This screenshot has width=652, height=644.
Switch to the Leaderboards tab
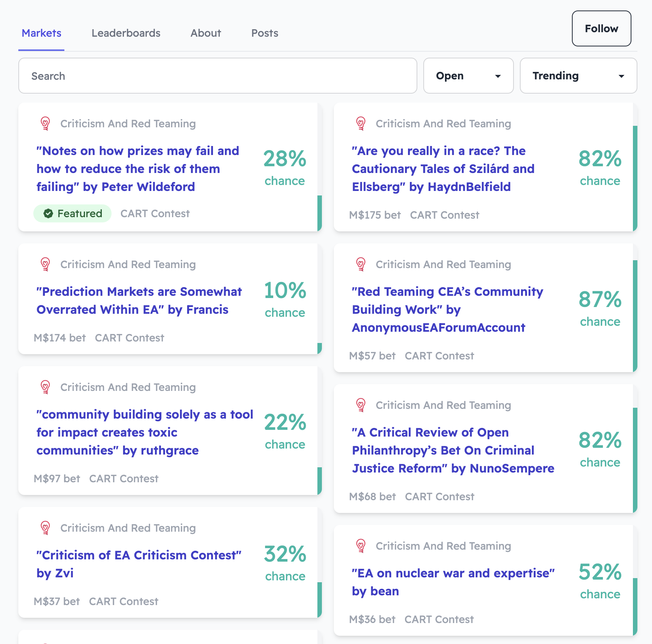coord(126,33)
